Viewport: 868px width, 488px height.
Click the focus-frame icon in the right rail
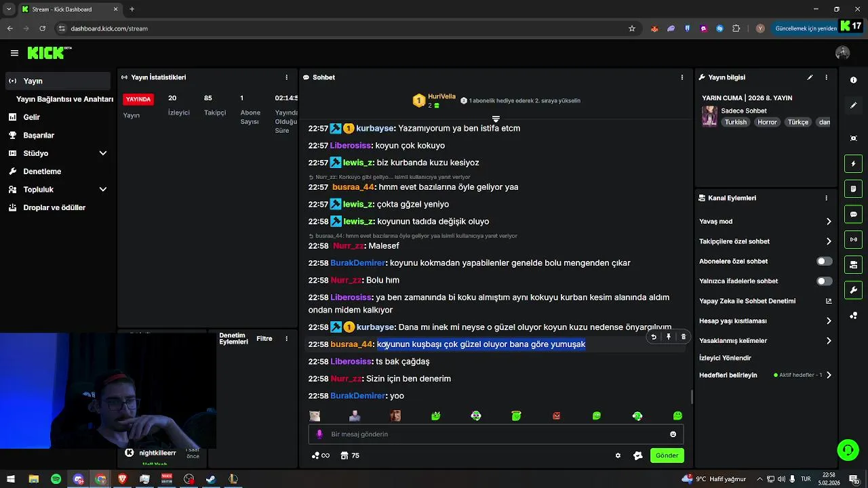tap(853, 138)
